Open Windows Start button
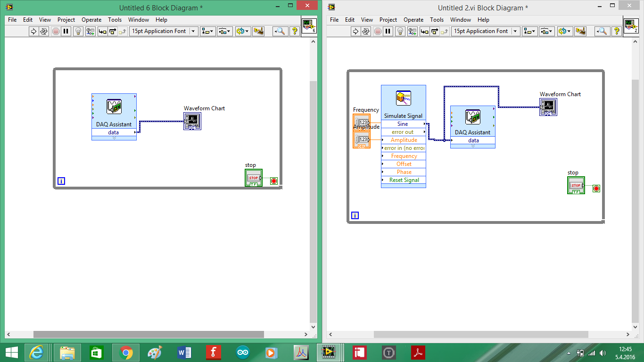This screenshot has height=362, width=644. coord(12,352)
